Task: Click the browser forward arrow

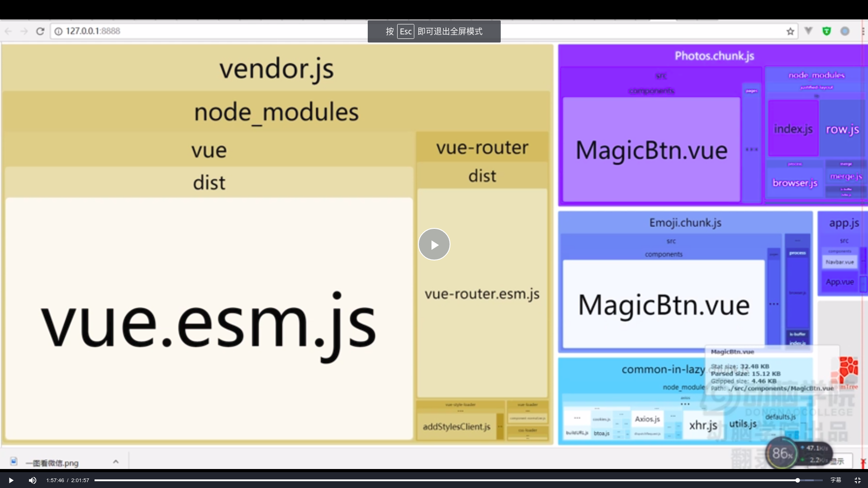Action: tap(24, 31)
